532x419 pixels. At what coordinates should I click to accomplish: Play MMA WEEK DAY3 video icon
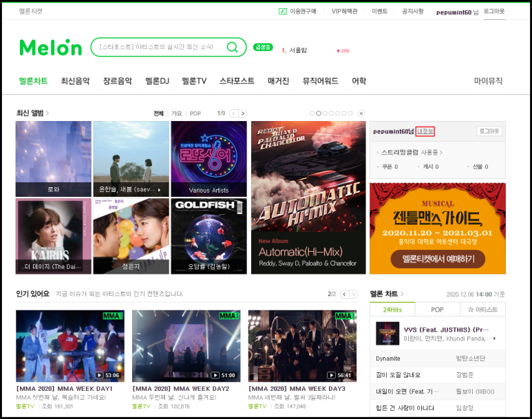331,375
